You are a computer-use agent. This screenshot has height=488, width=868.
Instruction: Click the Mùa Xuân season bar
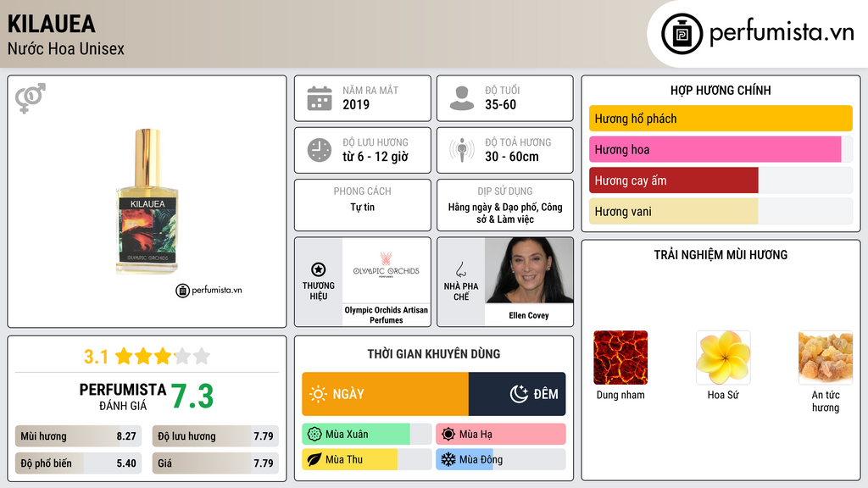[x=367, y=435]
